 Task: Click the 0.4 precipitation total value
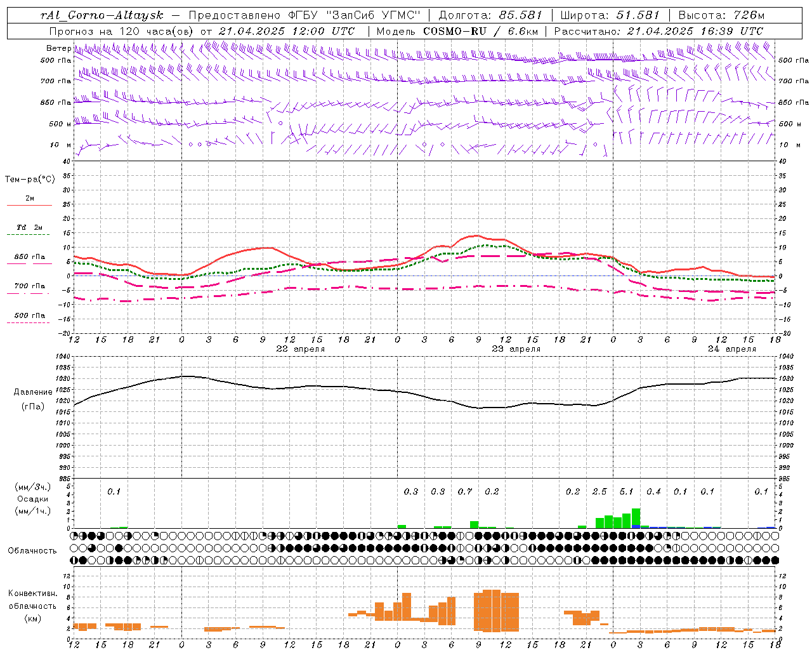click(653, 492)
